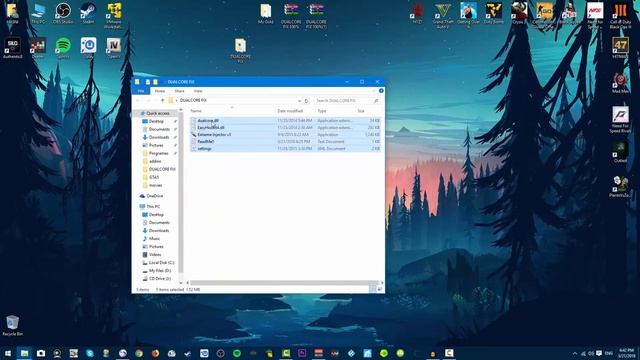This screenshot has width=640, height=360.
Task: Open the Home ribbon tab
Action: [160, 91]
